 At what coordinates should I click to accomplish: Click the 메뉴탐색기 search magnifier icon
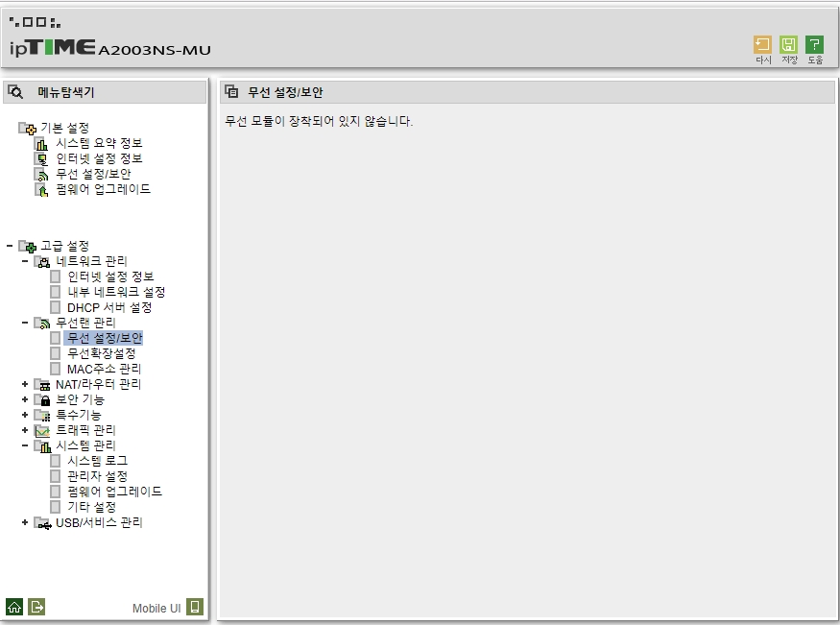[x=16, y=92]
